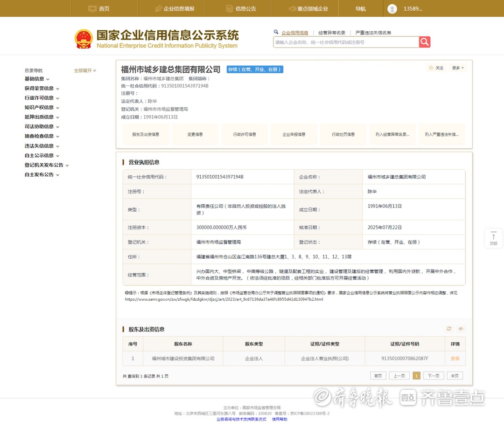Toggle the eye icon in 股东及出资信息
Image resolution: width=504 pixels, height=428 pixels.
click(x=461, y=329)
